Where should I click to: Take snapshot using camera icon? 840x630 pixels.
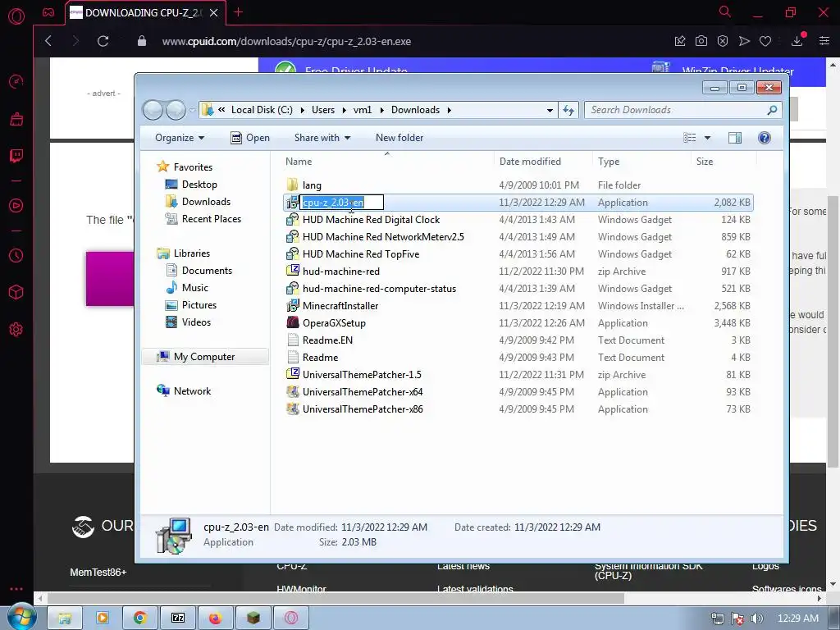click(701, 41)
